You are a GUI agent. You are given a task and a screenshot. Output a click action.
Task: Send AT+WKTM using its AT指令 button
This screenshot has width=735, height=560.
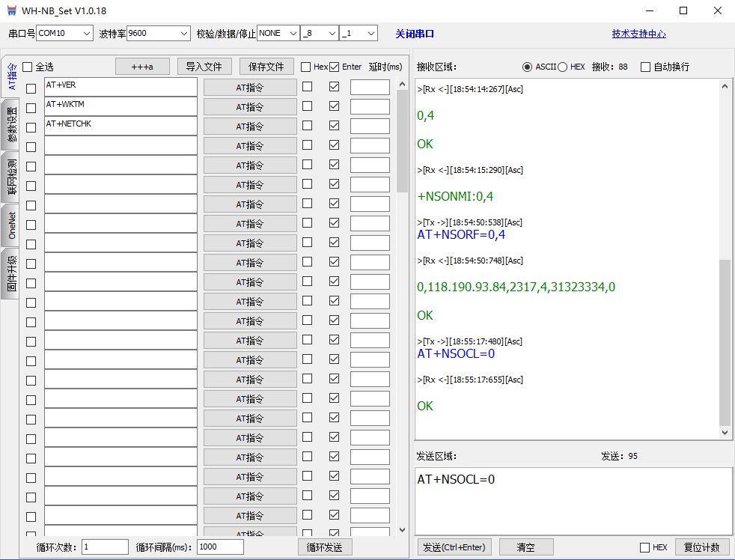coord(250,107)
